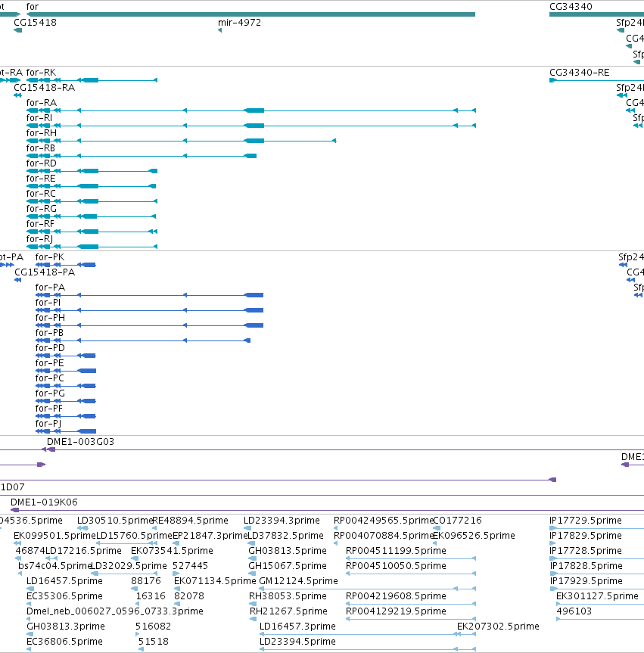
Task: Click the IP17729.5prime EST label
Action: (586, 521)
